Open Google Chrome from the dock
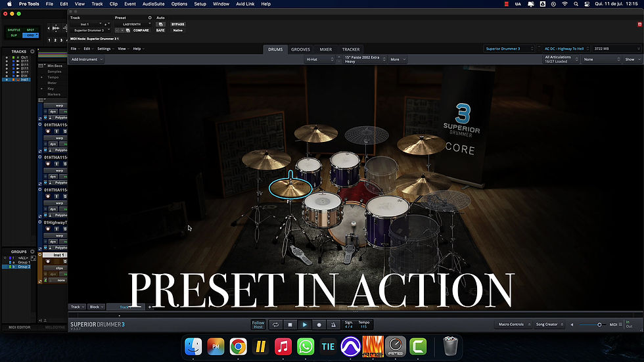644x362 pixels. click(x=238, y=346)
